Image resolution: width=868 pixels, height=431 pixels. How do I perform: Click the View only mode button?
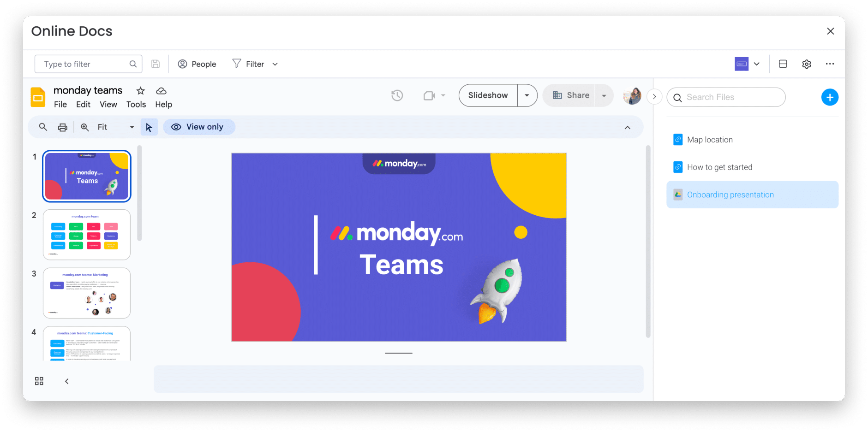click(199, 127)
